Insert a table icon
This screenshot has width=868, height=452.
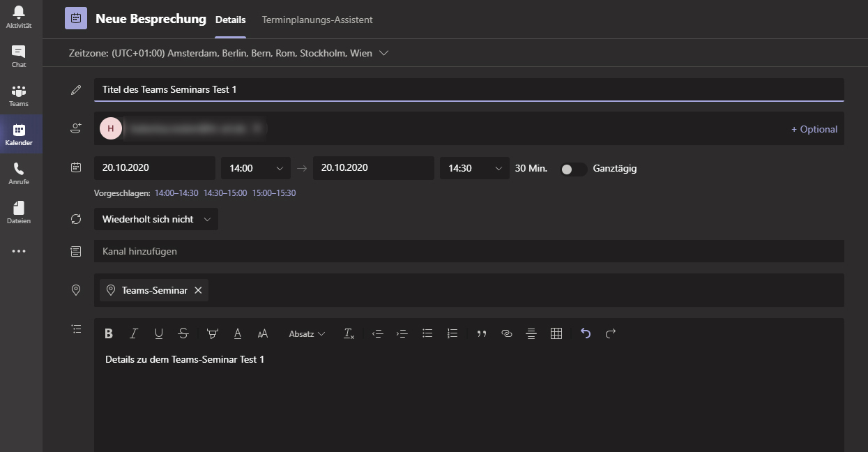556,334
